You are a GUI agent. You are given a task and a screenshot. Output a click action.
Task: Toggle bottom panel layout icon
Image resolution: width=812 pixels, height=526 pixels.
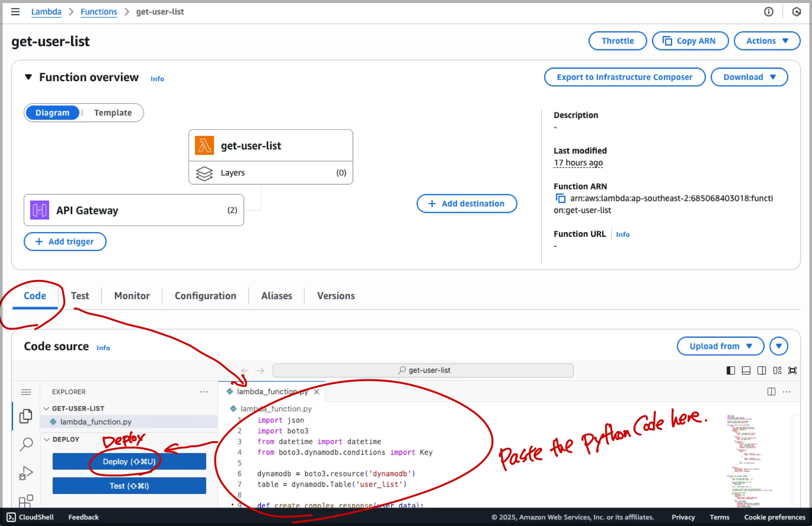coord(746,371)
